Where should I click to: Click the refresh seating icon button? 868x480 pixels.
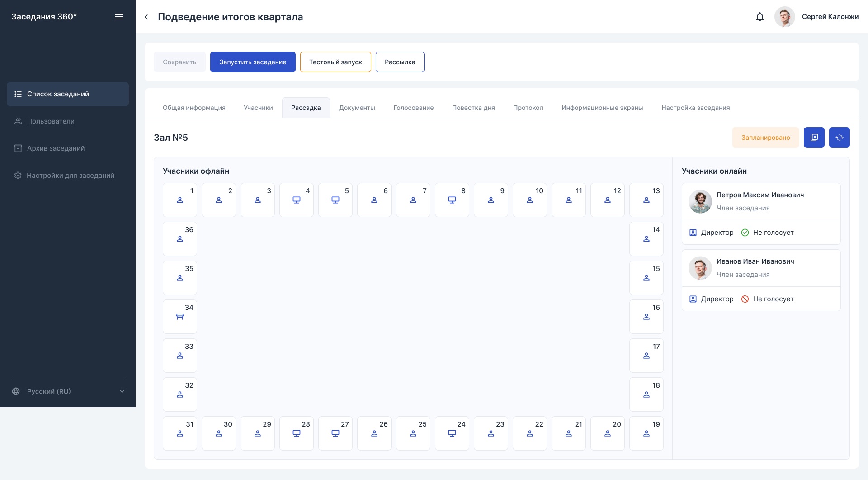coord(840,138)
